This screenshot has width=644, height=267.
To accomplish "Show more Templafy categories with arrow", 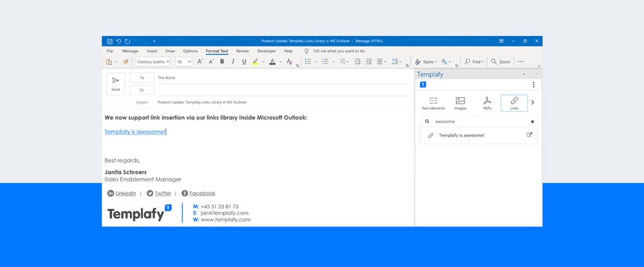I will pyautogui.click(x=533, y=103).
